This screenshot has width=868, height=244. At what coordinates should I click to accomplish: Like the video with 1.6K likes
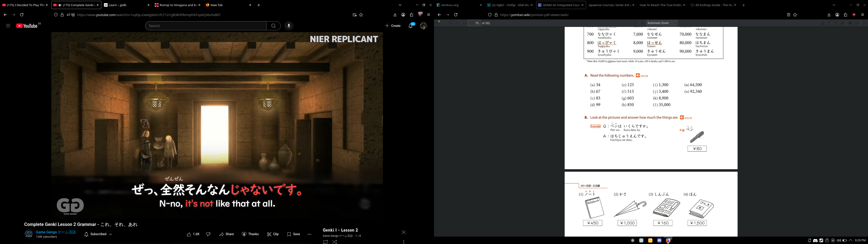pos(193,234)
